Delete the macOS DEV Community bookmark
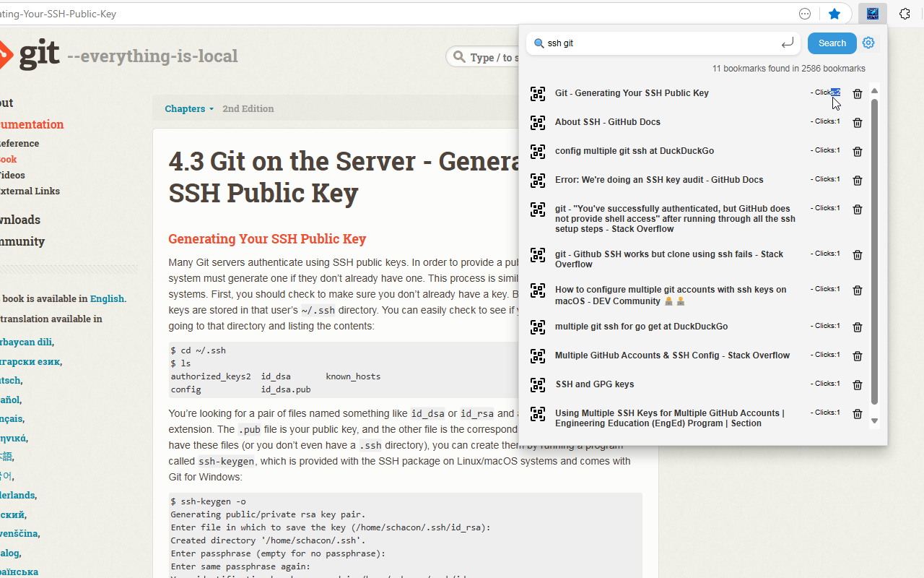Screen dimensions: 924x578 858,290
